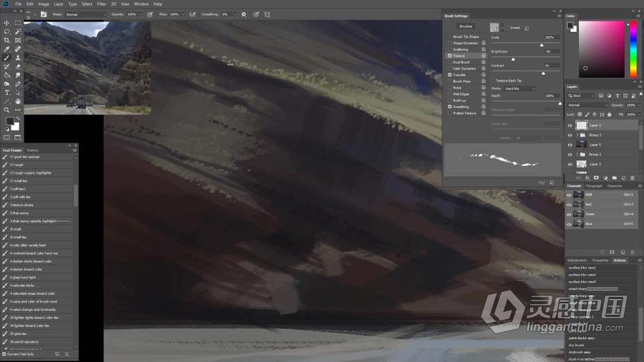Change the screen mode
This screenshot has height=362, width=644.
click(x=18, y=138)
